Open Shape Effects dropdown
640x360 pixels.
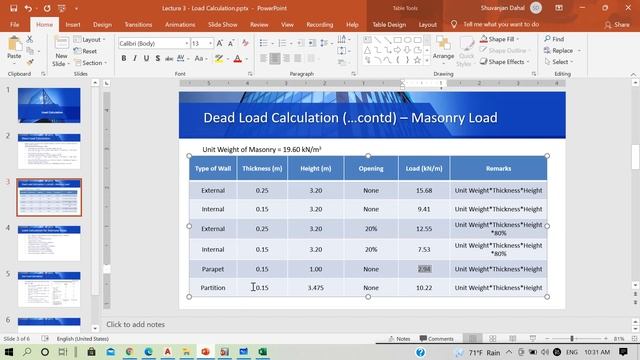pos(505,62)
